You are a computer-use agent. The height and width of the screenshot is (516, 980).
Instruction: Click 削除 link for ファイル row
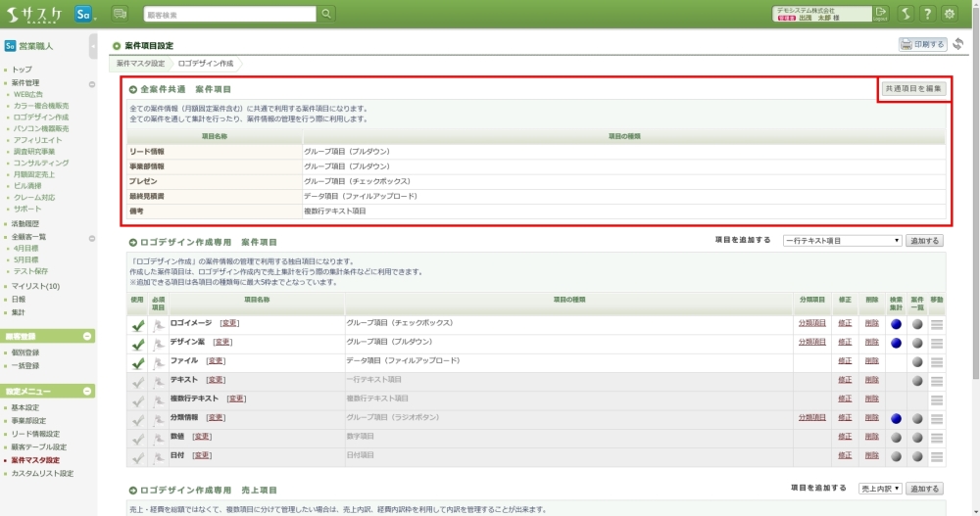click(x=871, y=361)
